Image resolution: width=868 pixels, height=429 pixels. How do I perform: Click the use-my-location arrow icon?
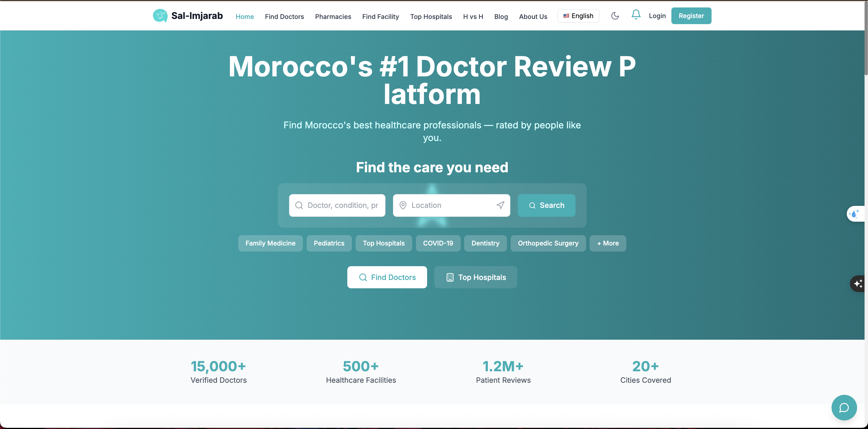(500, 205)
